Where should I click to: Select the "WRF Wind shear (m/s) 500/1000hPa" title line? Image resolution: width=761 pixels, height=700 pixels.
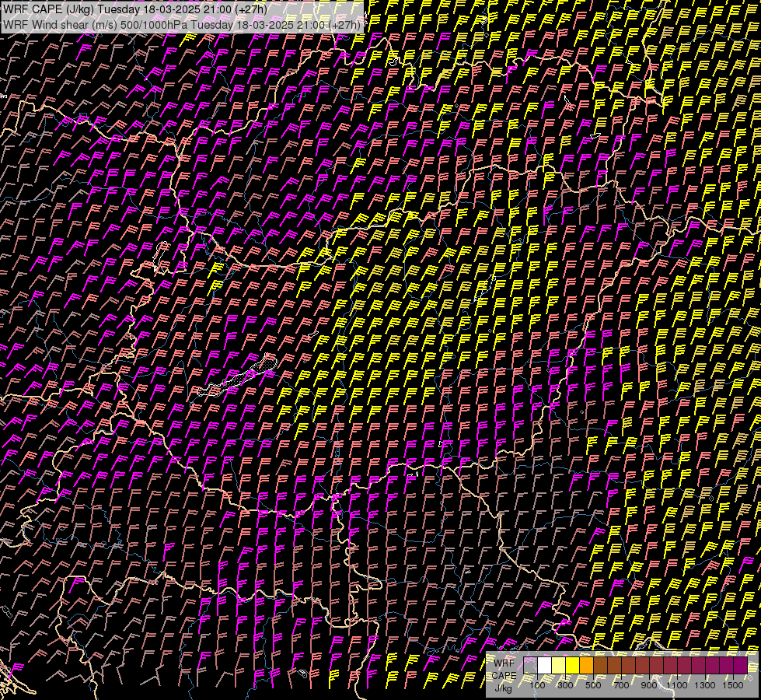tap(182, 25)
